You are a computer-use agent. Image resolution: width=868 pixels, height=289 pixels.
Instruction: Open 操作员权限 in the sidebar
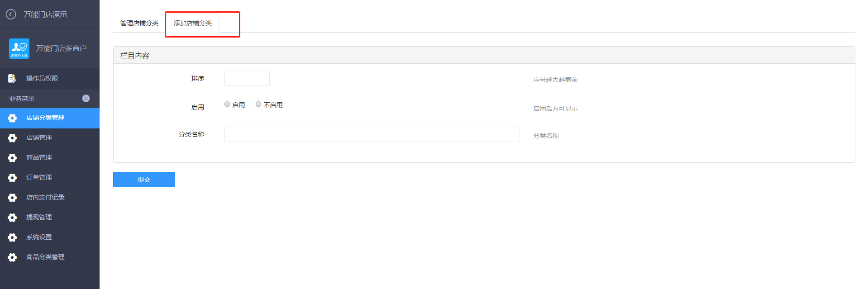point(50,79)
